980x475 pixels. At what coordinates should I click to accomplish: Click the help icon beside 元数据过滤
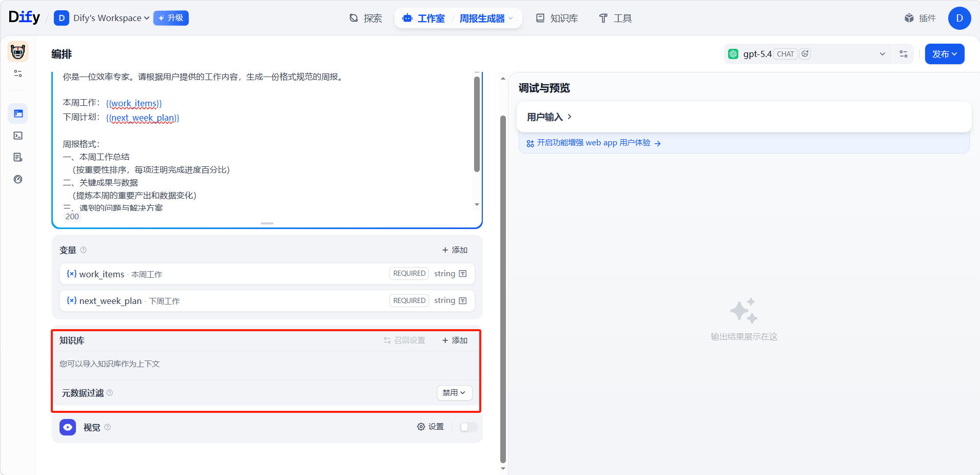point(110,393)
